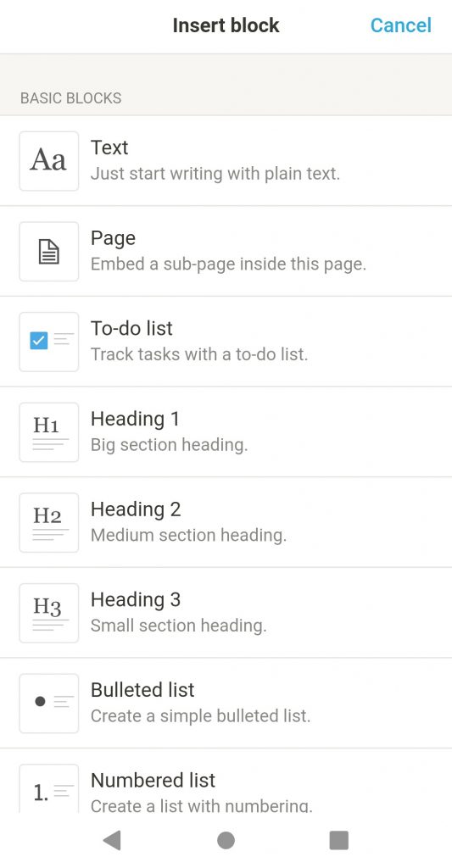Cancel inserting a block
This screenshot has width=452, height=868.
tap(400, 25)
